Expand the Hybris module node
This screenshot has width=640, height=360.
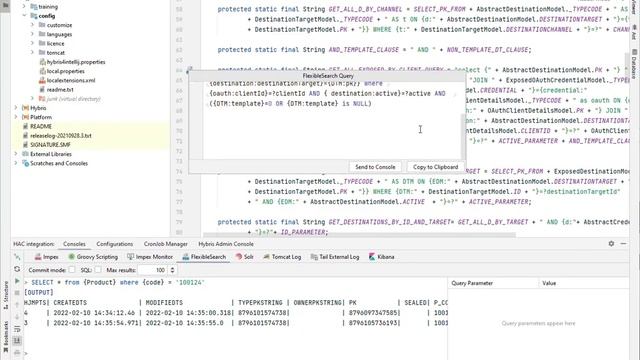tap(16, 108)
